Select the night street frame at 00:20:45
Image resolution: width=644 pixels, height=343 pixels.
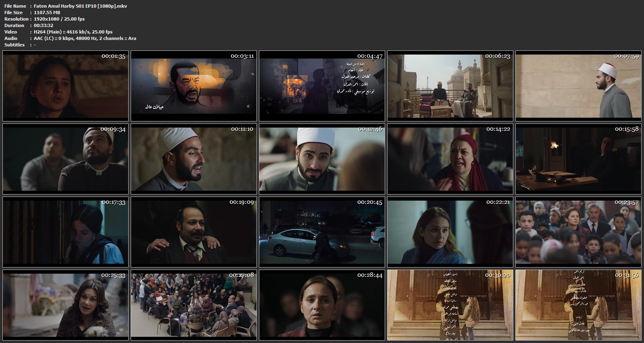[x=322, y=232]
